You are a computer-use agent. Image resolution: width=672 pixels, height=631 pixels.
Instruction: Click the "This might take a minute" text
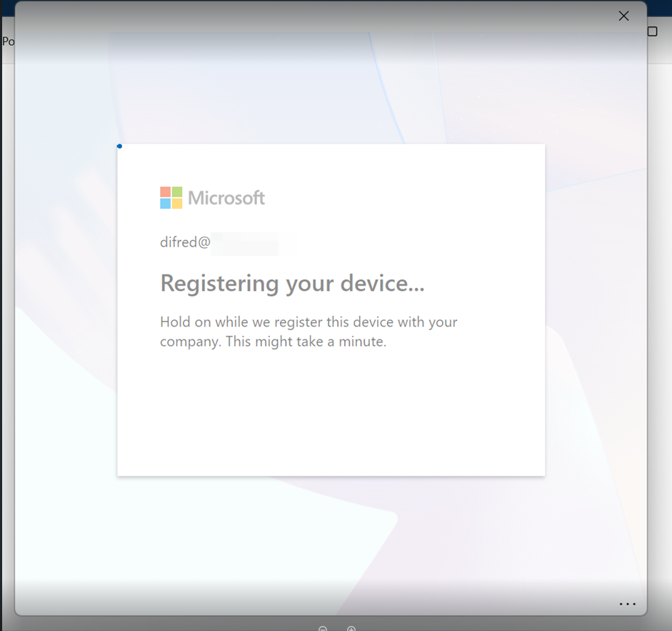pyautogui.click(x=306, y=342)
